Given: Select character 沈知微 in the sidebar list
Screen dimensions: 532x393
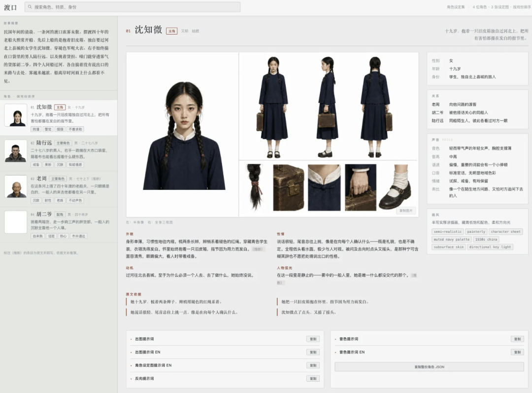Looking at the screenshot, I should [x=59, y=117].
